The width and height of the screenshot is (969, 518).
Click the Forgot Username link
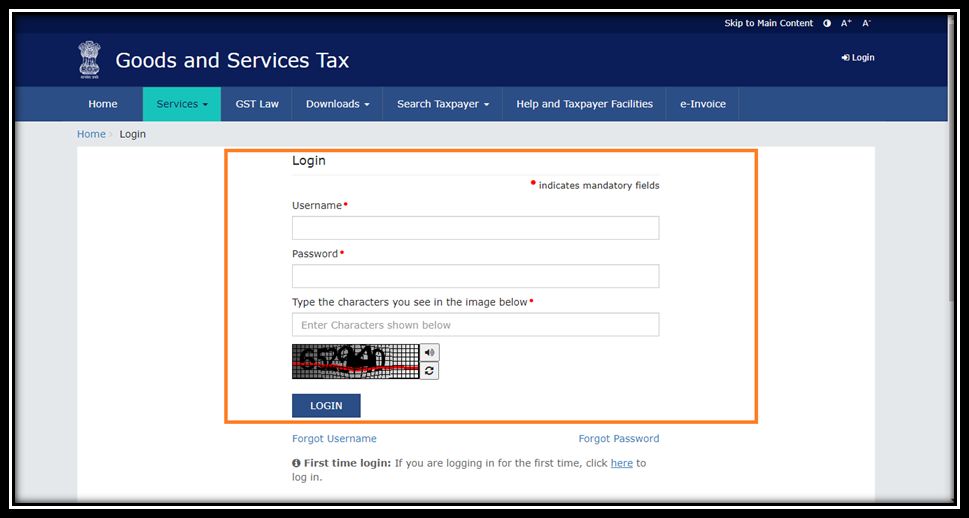pos(334,438)
